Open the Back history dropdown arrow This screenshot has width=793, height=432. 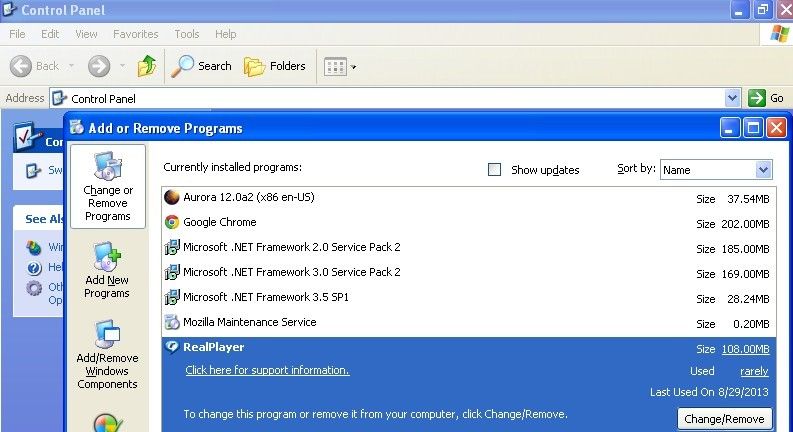[71, 66]
